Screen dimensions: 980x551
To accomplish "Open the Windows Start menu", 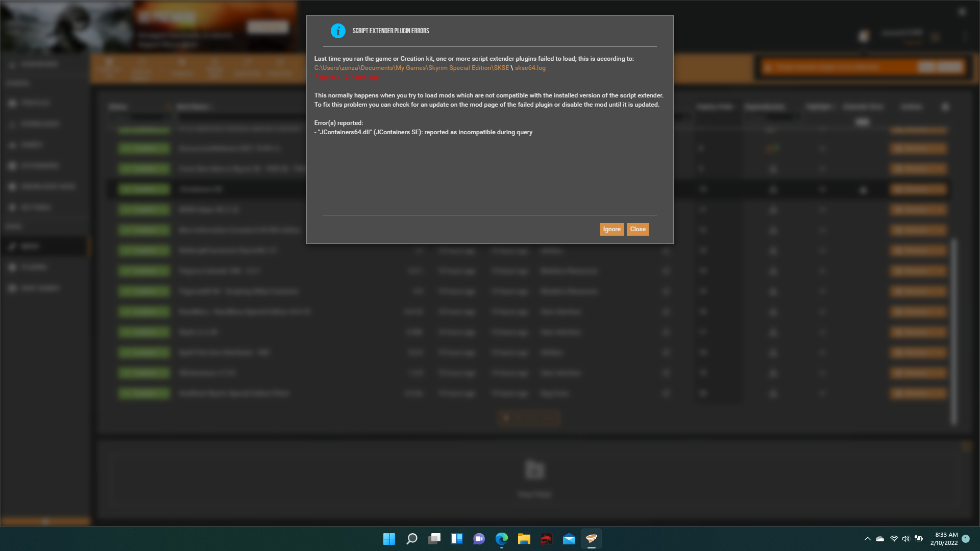I will (389, 539).
